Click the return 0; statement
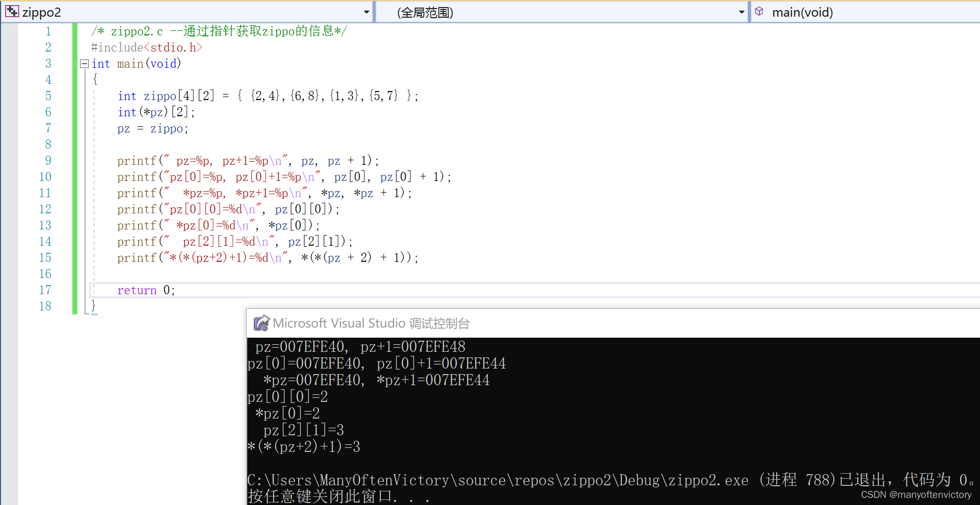 (146, 290)
